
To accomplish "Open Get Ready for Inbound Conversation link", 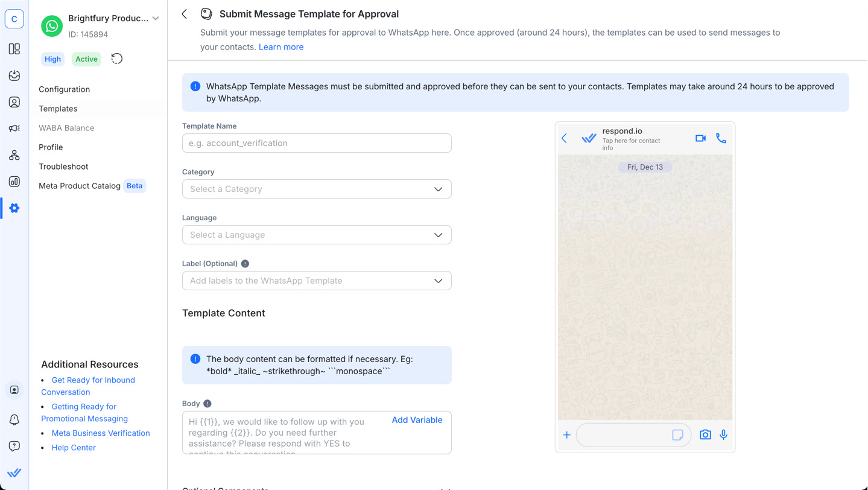I will [88, 386].
